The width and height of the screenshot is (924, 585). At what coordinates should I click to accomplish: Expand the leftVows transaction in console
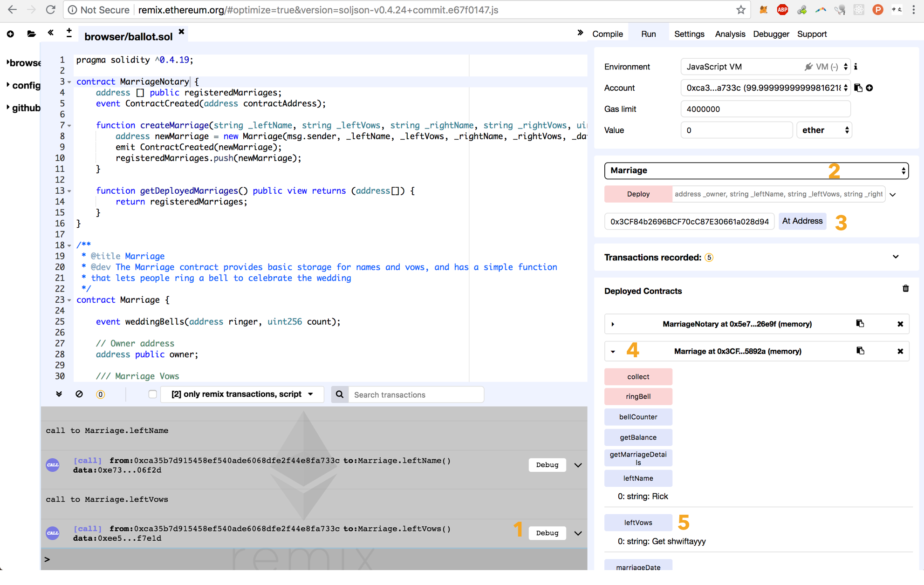click(579, 532)
